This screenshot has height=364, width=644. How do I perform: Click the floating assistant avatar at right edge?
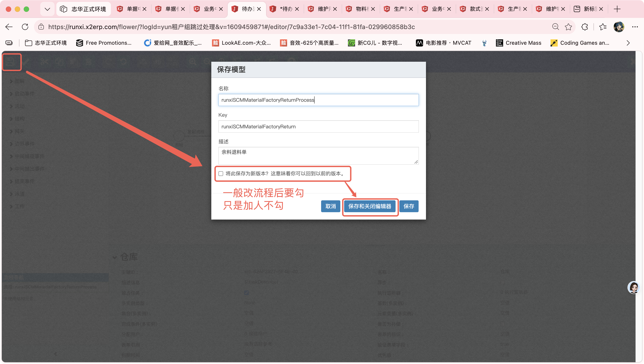pyautogui.click(x=633, y=288)
